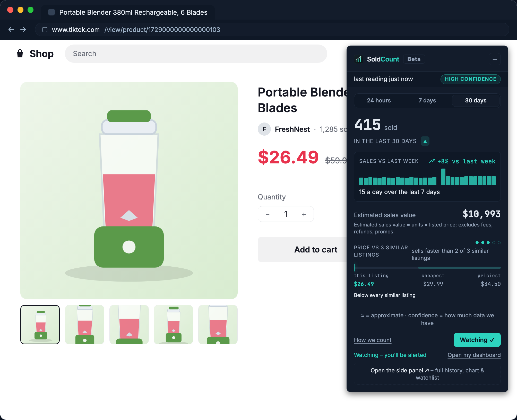Click the price comparison range bar
Viewport: 517px width, 420px height.
(427, 268)
